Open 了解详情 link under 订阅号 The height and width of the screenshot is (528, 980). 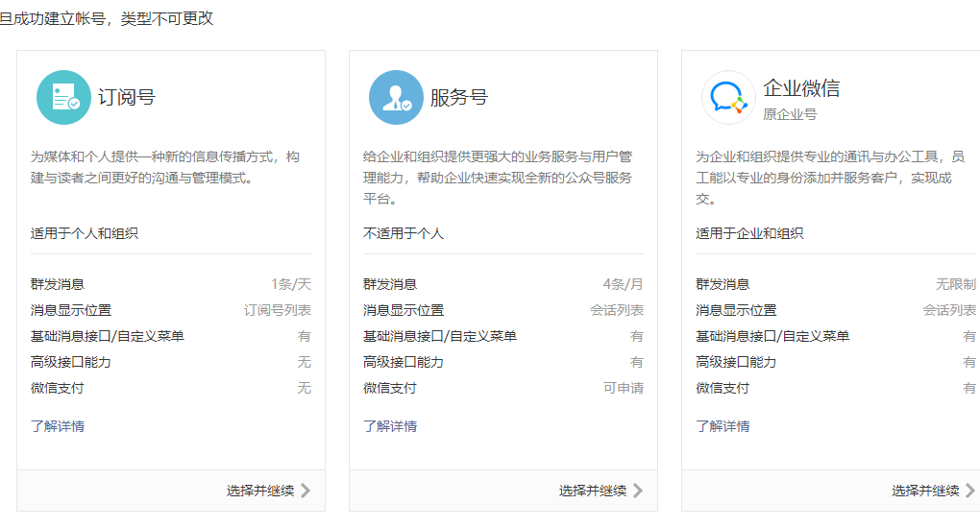tap(58, 426)
